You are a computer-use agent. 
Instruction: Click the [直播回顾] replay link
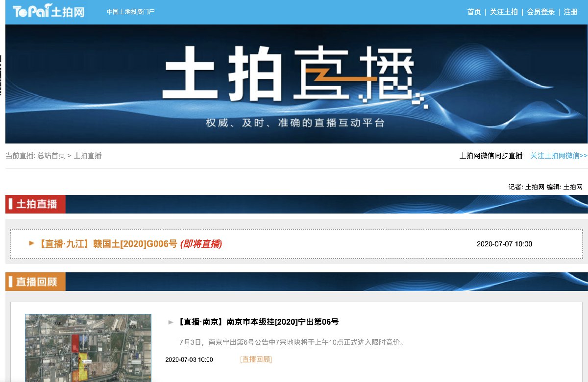pos(256,359)
